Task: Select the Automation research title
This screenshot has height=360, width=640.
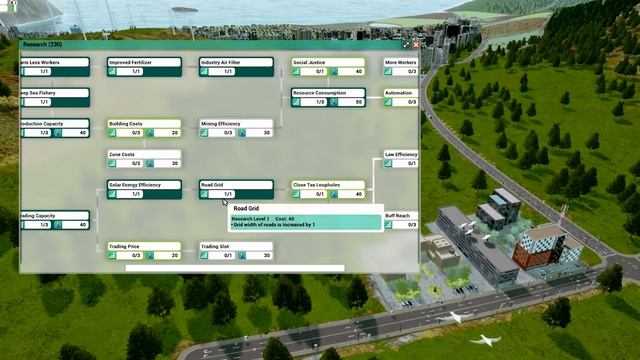Action: (x=398, y=93)
